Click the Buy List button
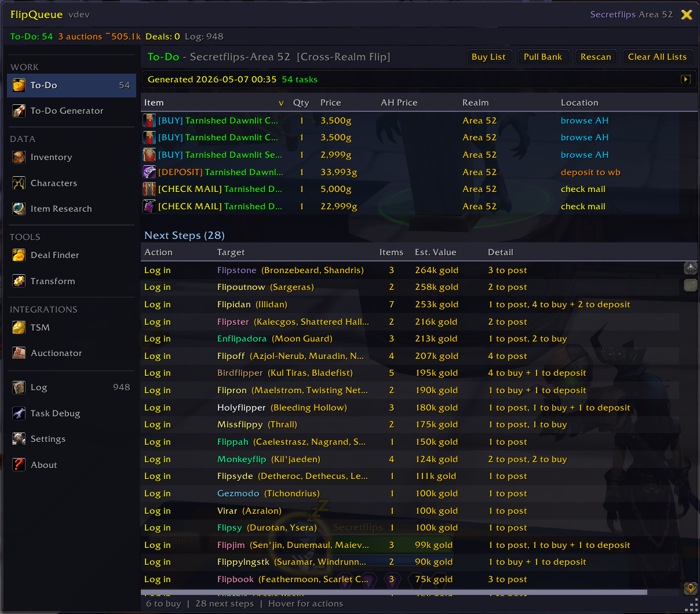Image resolution: width=700 pixels, height=614 pixels. pyautogui.click(x=488, y=57)
